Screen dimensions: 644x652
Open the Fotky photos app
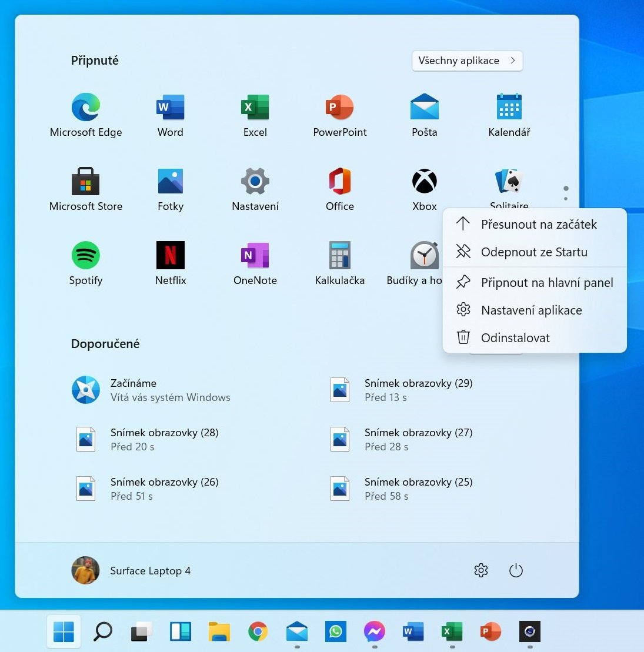(x=170, y=189)
